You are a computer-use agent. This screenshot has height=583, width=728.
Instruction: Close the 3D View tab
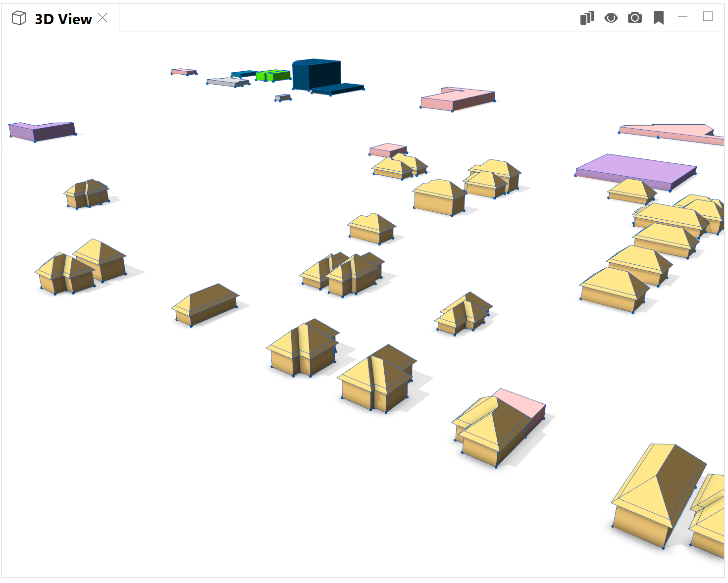pos(103,18)
